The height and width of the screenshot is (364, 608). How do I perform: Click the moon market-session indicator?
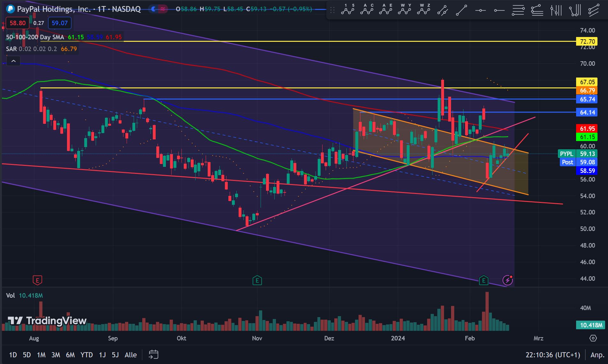(153, 9)
